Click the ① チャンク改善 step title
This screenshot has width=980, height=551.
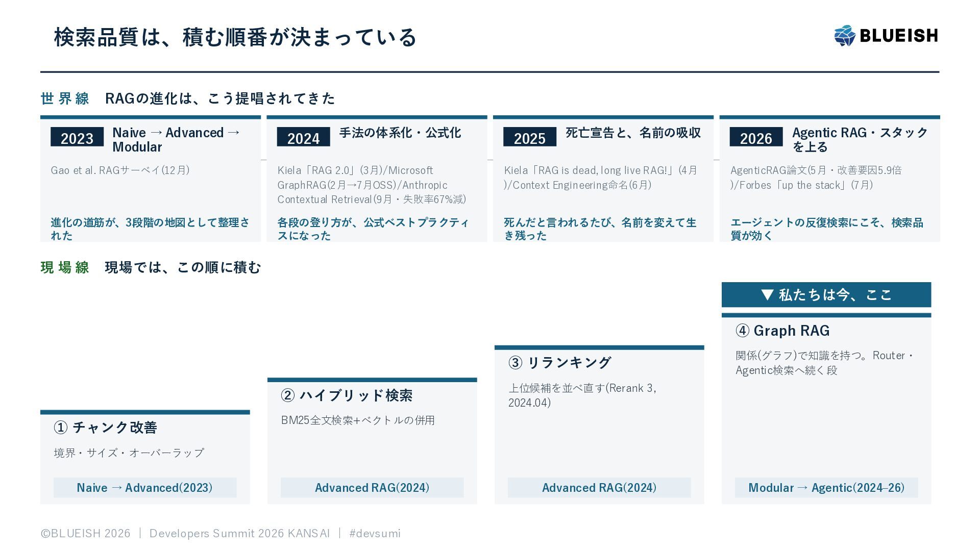(x=106, y=428)
